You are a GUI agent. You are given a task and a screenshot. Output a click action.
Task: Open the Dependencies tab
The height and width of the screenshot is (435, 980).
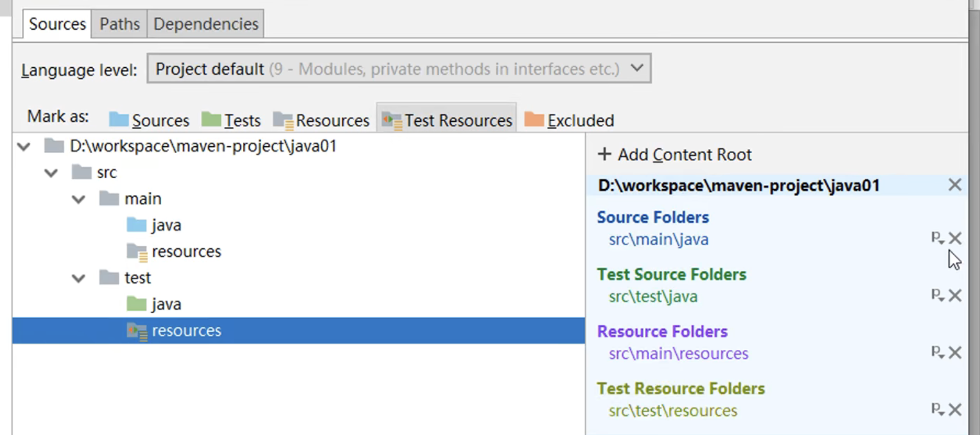pos(205,24)
